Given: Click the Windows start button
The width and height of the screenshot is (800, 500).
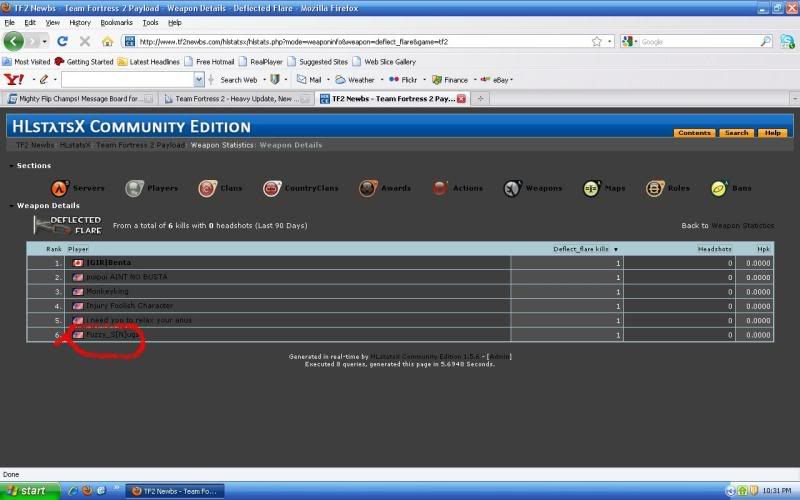Looking at the screenshot, I should tap(30, 491).
